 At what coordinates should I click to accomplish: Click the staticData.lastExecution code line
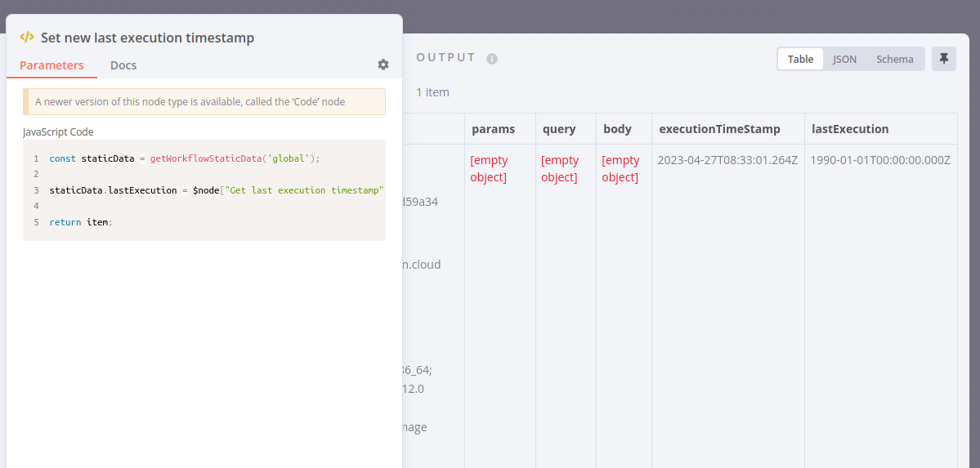[213, 190]
